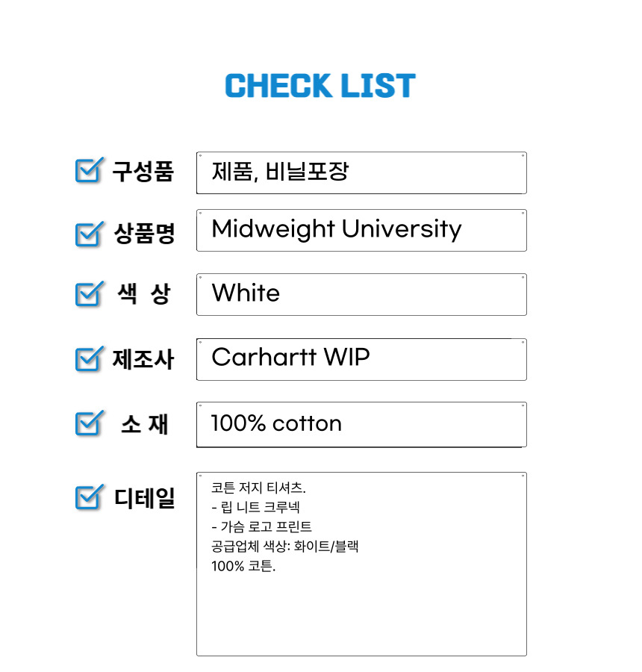Click the line reading 가슴 로고 프린트

261,527
